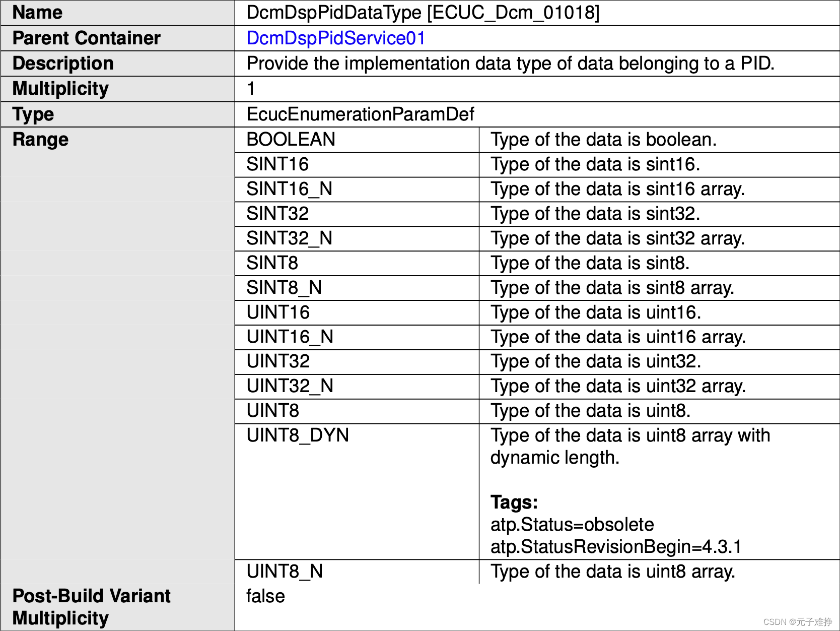840x631 pixels.
Task: Click the atp.Status=obsolete tag text
Action: tap(572, 525)
